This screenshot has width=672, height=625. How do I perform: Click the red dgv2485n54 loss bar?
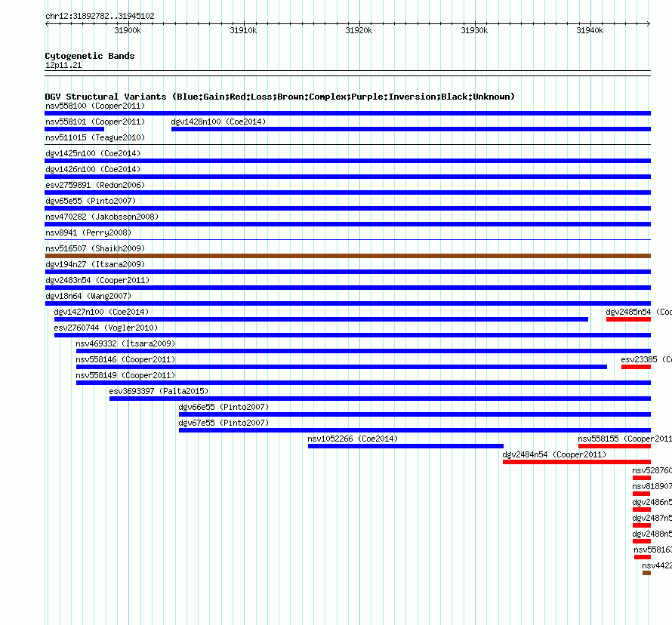628,319
